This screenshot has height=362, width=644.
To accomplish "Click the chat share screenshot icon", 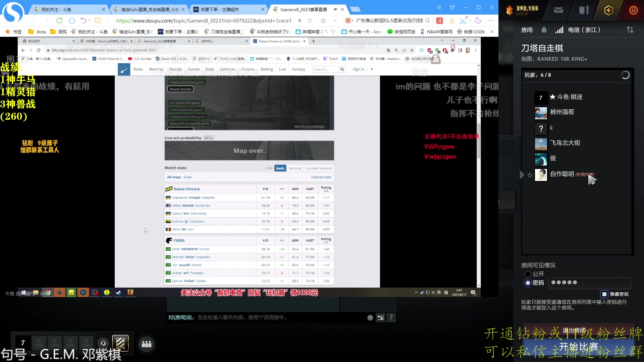I will [381, 317].
